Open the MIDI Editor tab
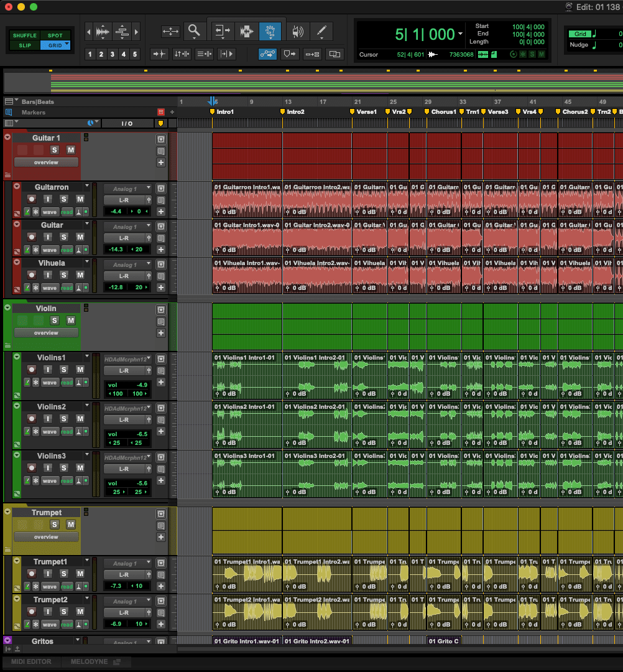This screenshot has width=623, height=672. tap(30, 661)
